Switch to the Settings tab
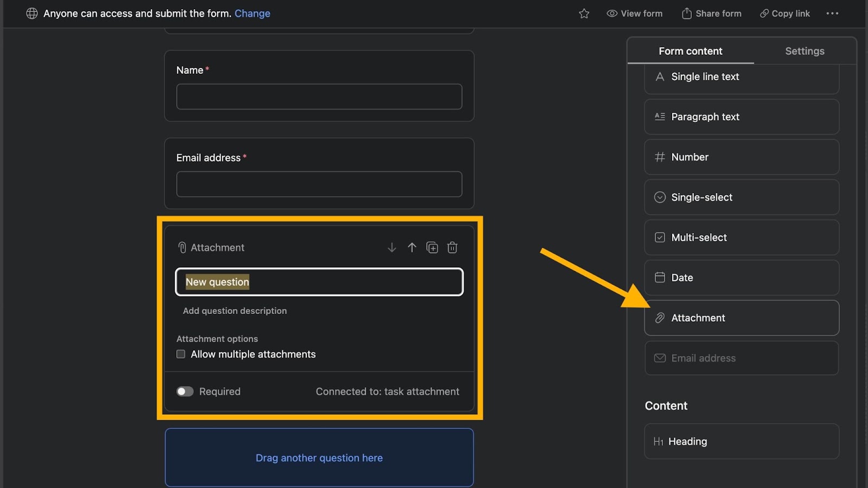This screenshot has height=488, width=868. click(805, 51)
